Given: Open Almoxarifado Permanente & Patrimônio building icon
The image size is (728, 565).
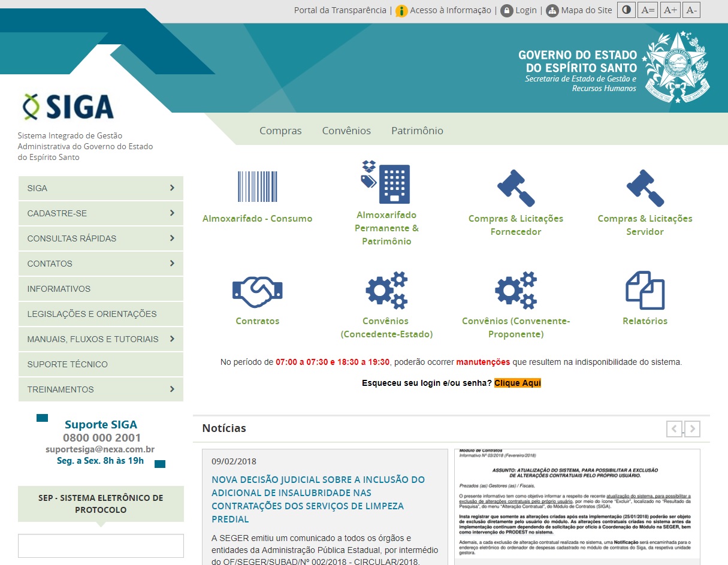Looking at the screenshot, I should [x=386, y=182].
